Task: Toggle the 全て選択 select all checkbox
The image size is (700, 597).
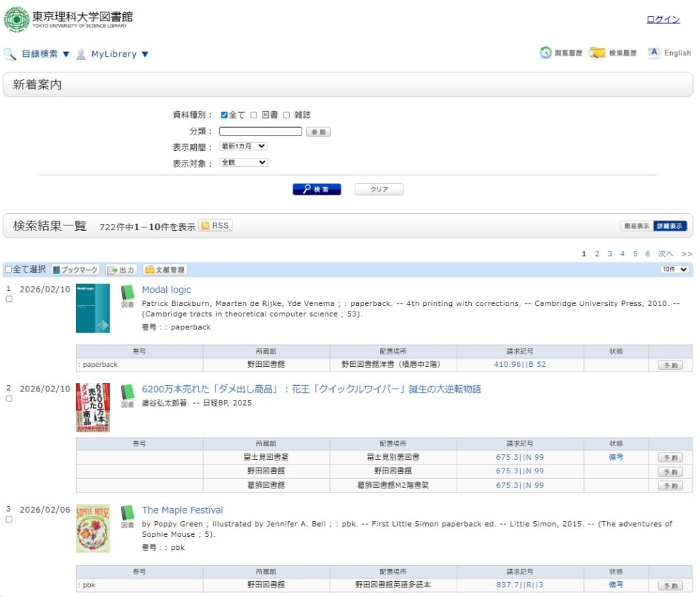Action: click(9, 270)
